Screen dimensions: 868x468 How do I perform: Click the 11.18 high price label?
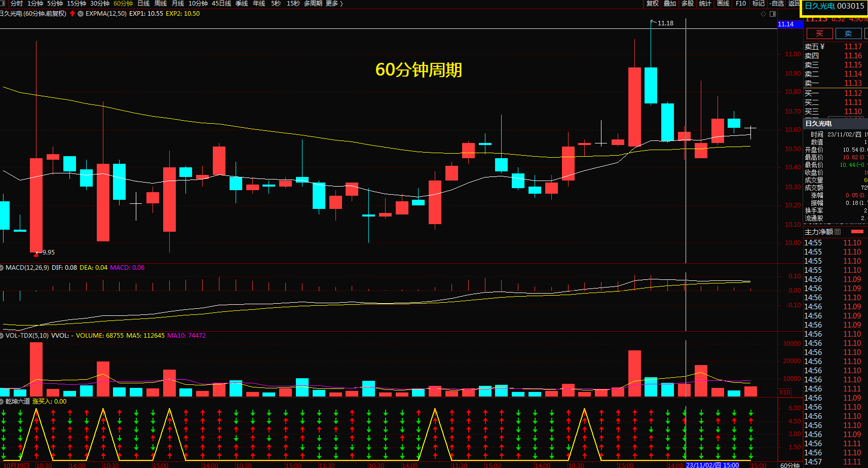pyautogui.click(x=665, y=23)
